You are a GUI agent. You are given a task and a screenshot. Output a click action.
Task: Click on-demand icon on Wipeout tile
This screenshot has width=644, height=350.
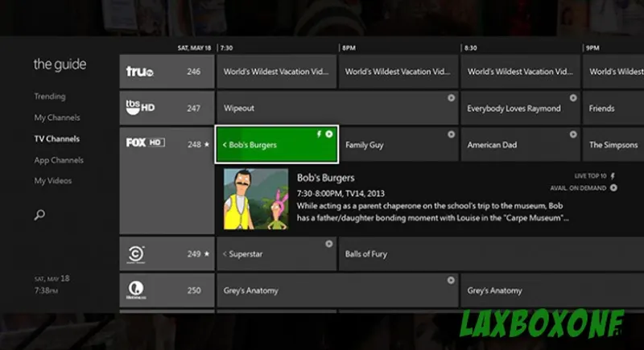(x=451, y=98)
